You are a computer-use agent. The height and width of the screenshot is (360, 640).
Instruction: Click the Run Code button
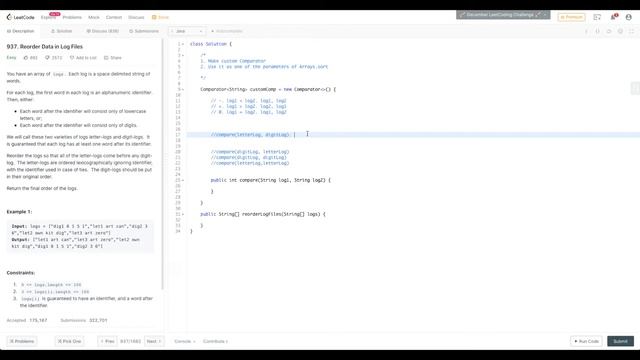point(586,341)
